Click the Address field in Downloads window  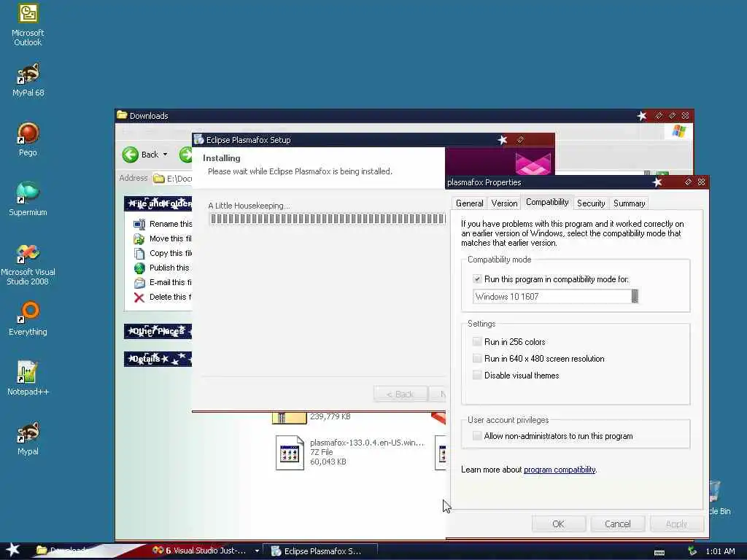[x=172, y=179]
